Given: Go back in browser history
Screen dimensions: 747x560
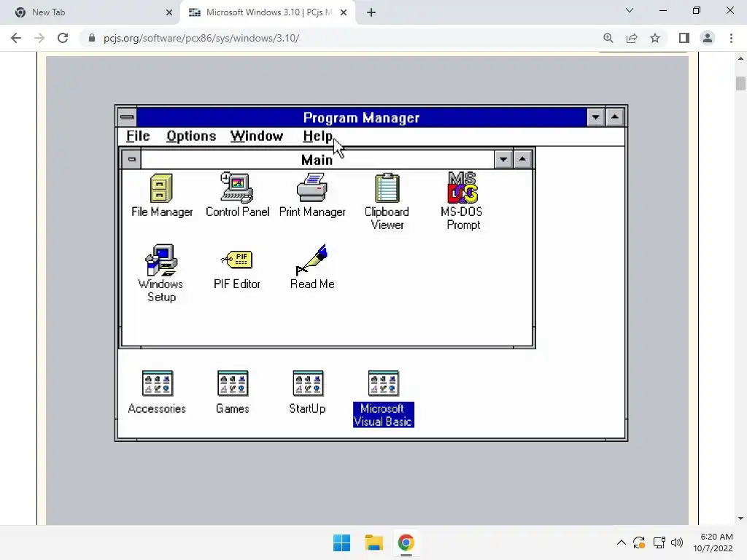Looking at the screenshot, I should coord(16,38).
